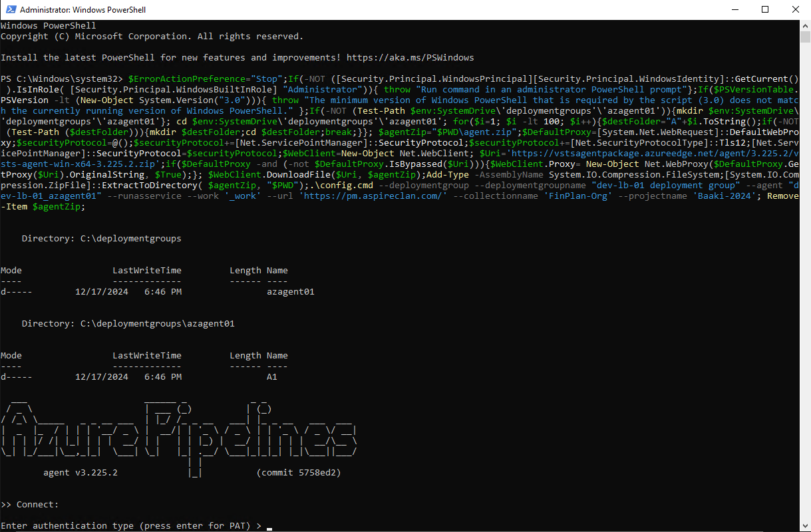This screenshot has width=811, height=532.
Task: Click the 'A1' folder name
Action: tap(272, 377)
